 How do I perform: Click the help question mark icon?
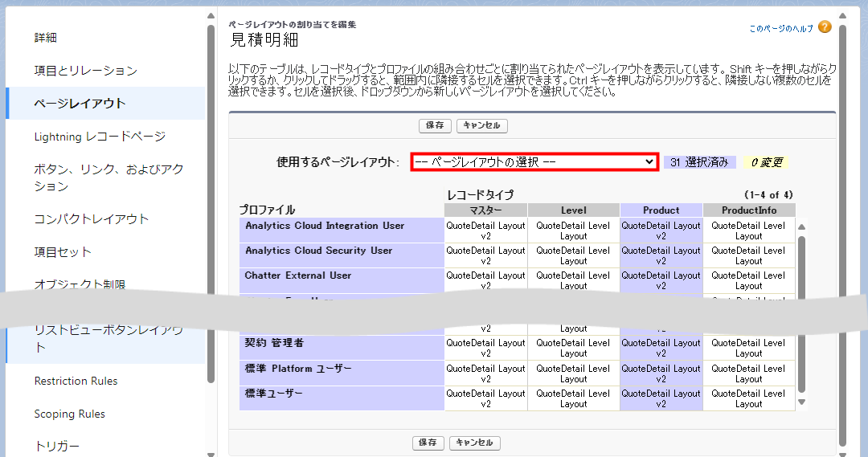point(825,27)
